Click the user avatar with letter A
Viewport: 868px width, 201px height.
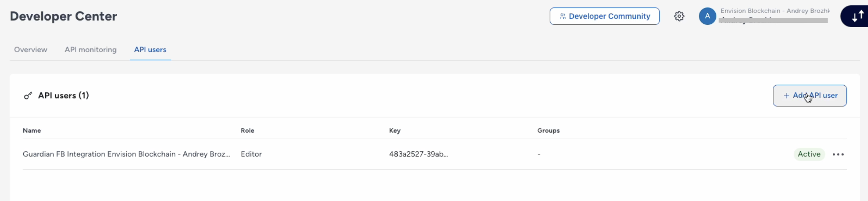[707, 16]
